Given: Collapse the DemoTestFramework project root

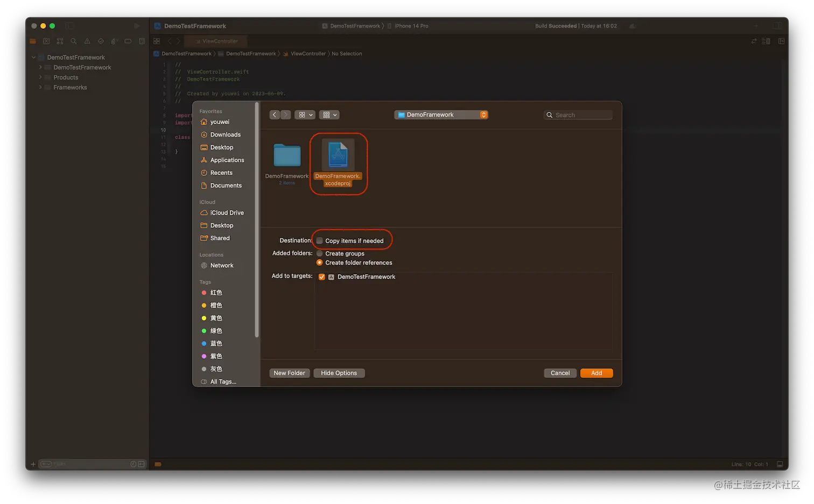Looking at the screenshot, I should 33,57.
